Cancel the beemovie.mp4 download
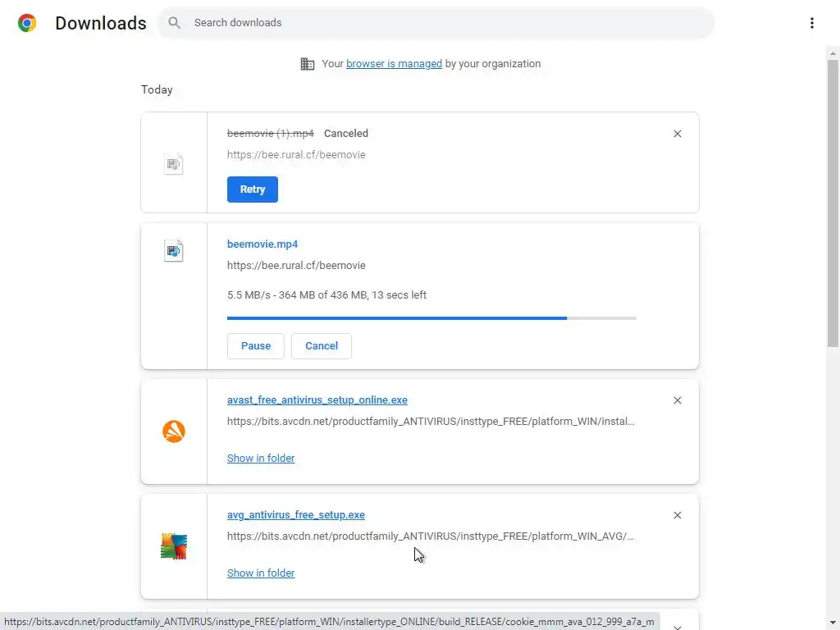840x630 pixels. (322, 346)
